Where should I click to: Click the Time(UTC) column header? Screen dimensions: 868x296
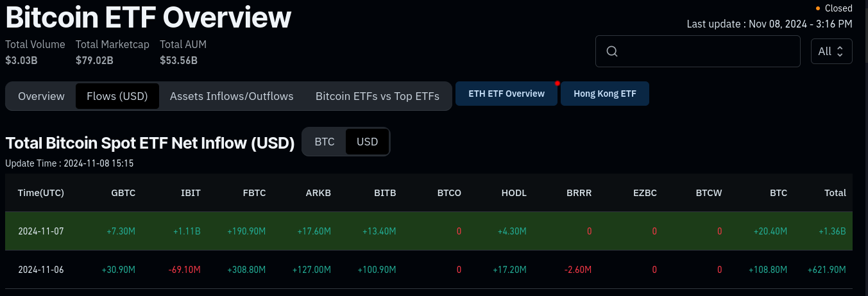(x=41, y=193)
